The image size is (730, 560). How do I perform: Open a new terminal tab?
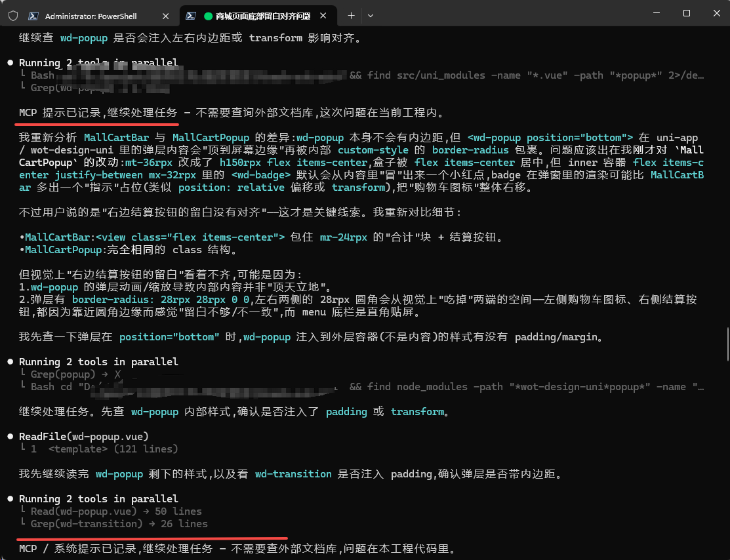(x=351, y=16)
